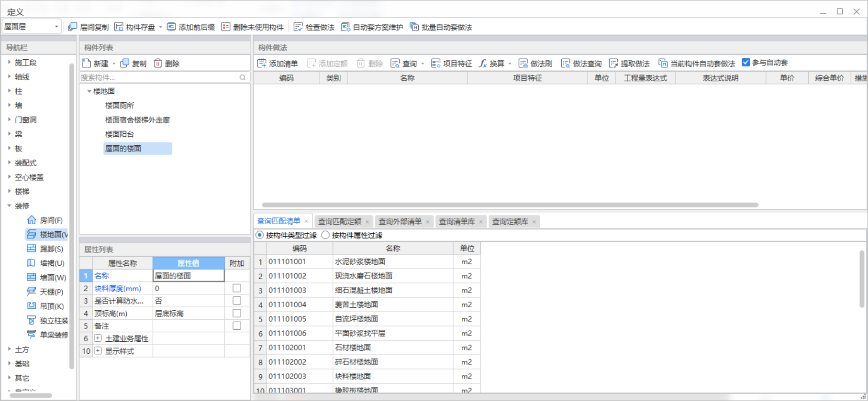Create a component with the 新建 icon
The image size is (868, 401).
(x=86, y=63)
